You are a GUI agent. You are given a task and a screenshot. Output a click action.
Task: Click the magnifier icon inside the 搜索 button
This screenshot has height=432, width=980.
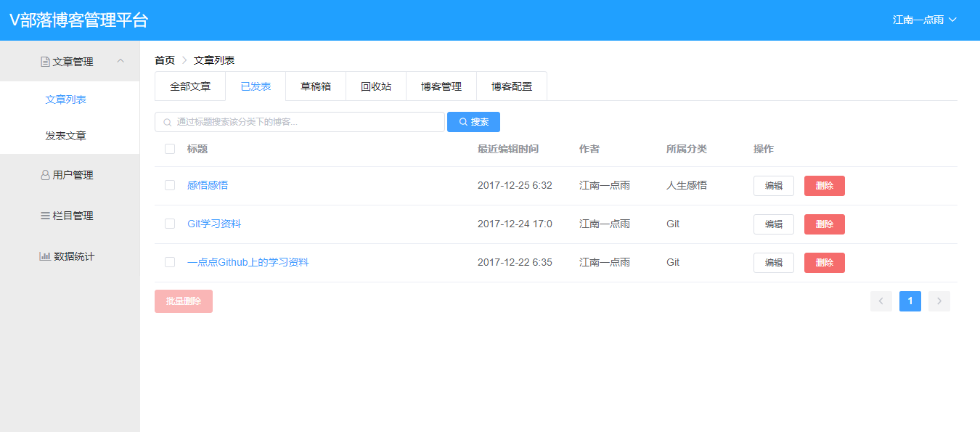[463, 121]
